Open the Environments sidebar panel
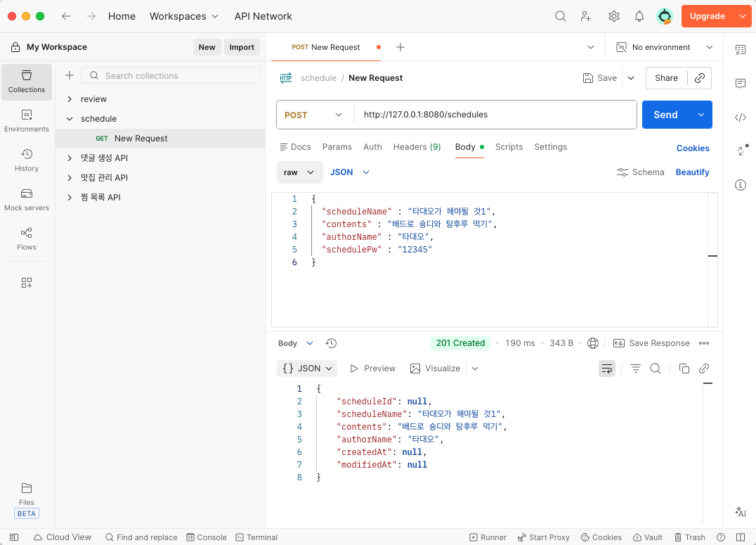The height and width of the screenshot is (545, 756). coord(27,121)
